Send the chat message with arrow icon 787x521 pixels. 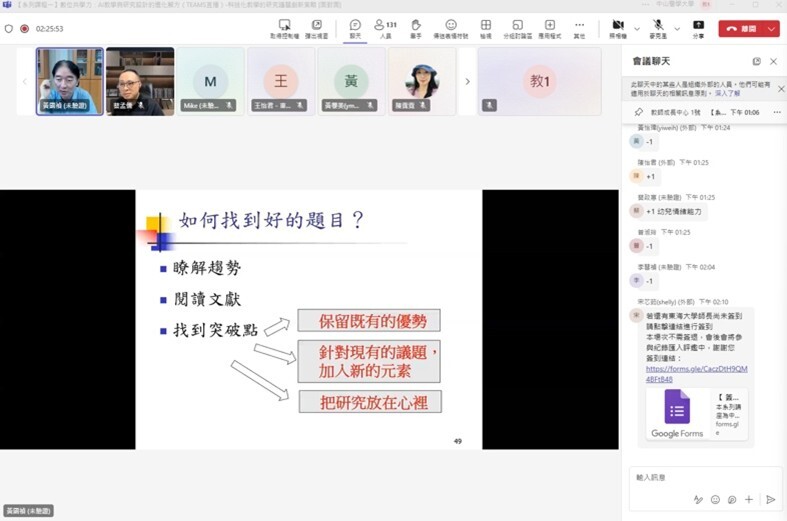[770, 499]
